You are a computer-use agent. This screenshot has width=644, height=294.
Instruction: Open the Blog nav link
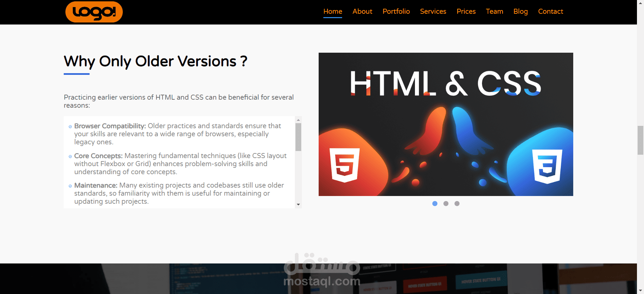point(521,11)
